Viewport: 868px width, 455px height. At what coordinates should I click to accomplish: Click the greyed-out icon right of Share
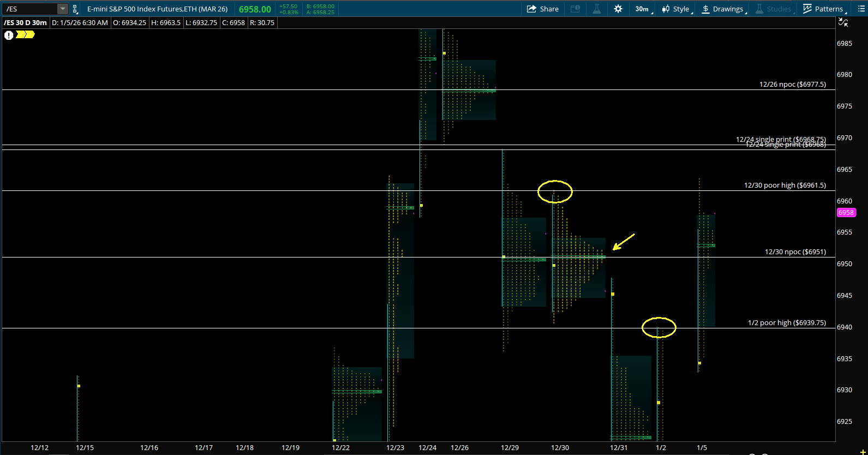click(575, 9)
